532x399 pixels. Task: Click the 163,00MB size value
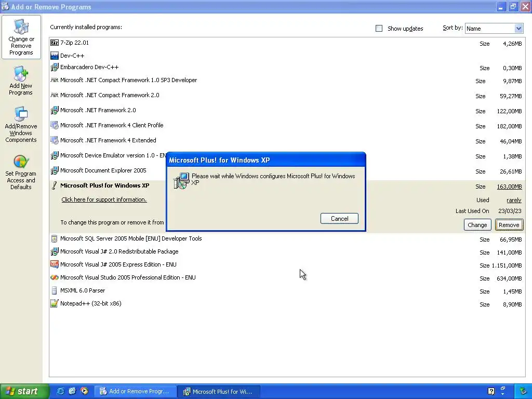tap(509, 187)
